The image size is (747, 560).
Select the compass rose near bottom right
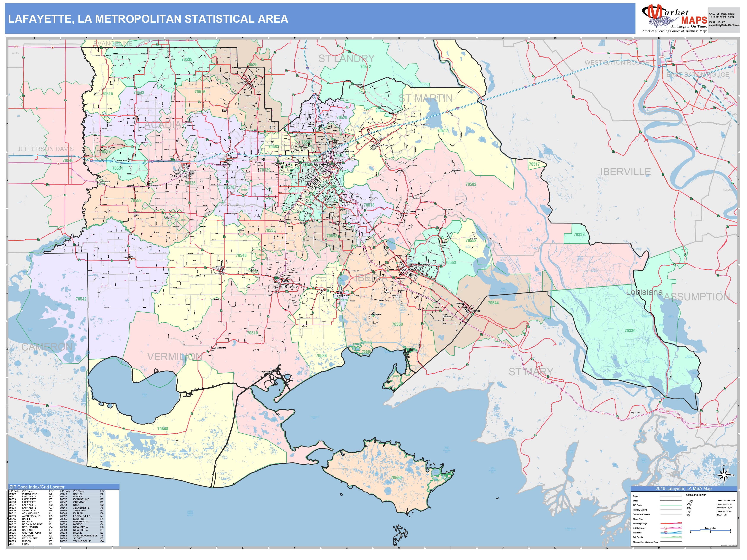[724, 475]
